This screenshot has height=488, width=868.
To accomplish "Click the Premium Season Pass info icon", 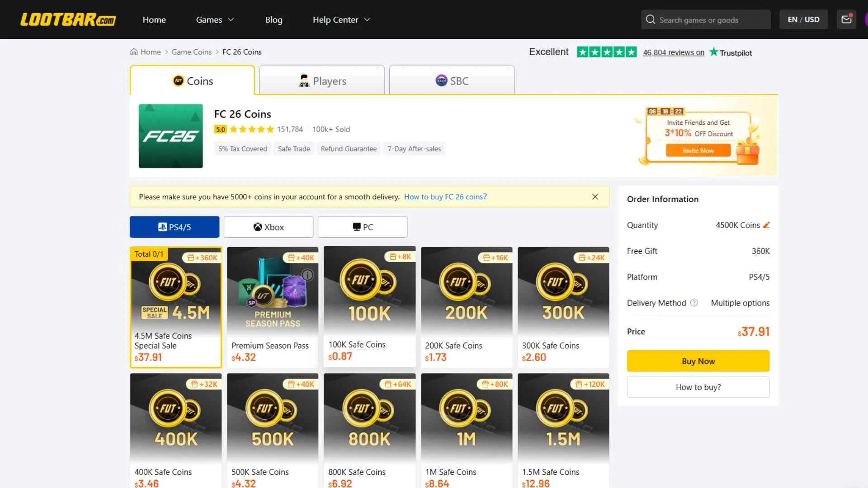I will click(307, 275).
